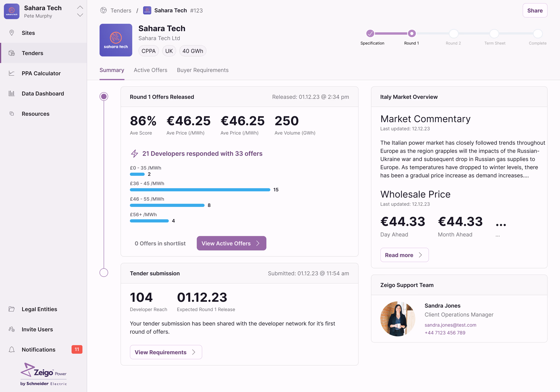Select the Complete progress step

(x=538, y=33)
